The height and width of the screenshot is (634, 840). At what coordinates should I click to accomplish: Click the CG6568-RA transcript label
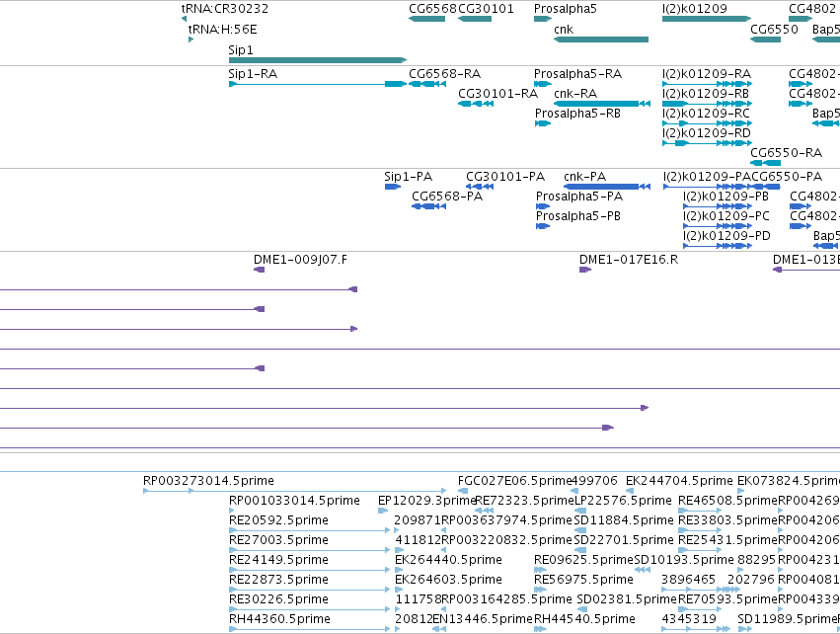(444, 73)
